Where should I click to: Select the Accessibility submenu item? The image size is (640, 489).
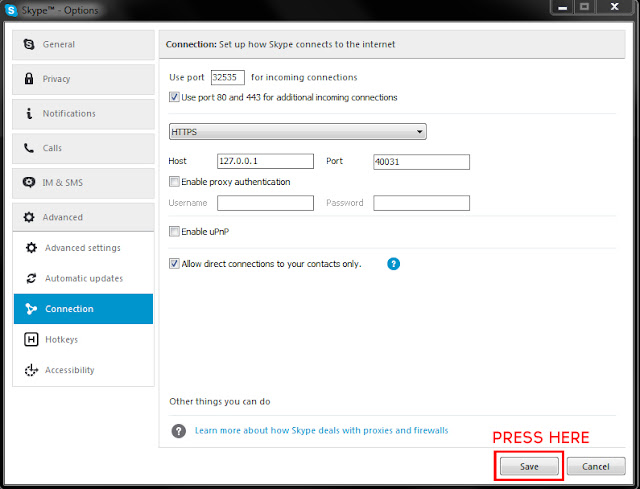click(x=83, y=370)
